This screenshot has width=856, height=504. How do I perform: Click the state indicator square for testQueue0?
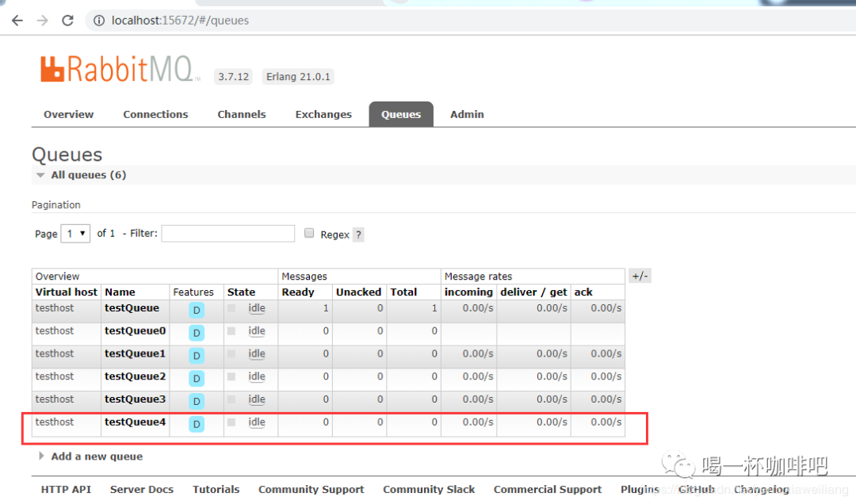tap(231, 331)
